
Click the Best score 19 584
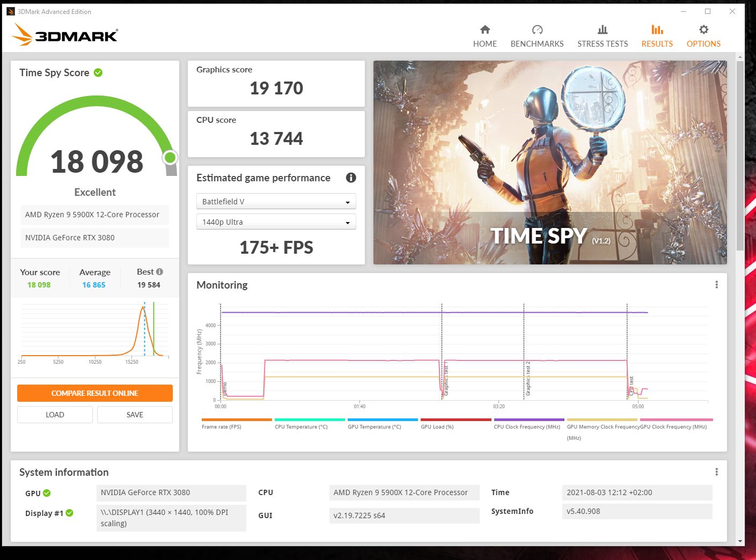[x=149, y=285]
